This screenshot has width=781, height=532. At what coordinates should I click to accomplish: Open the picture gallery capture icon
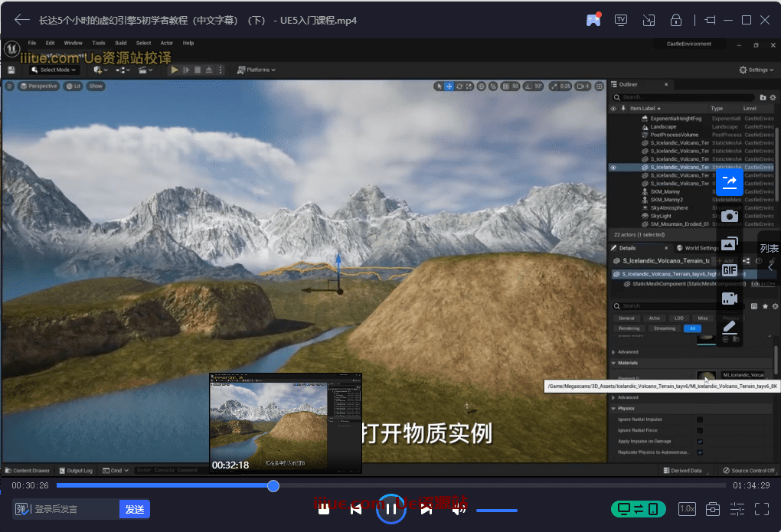click(x=729, y=244)
